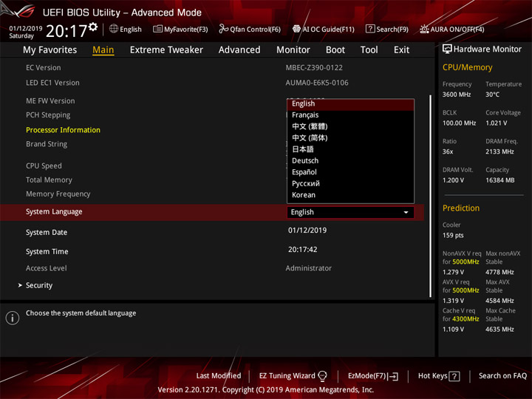Select Русский in language list
The height and width of the screenshot is (399, 532).
click(x=350, y=183)
